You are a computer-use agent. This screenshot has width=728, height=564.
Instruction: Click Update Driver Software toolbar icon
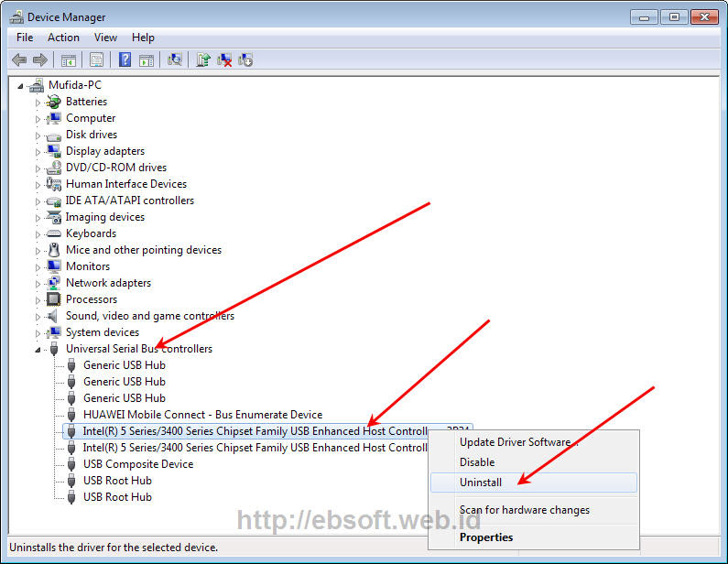tap(203, 60)
